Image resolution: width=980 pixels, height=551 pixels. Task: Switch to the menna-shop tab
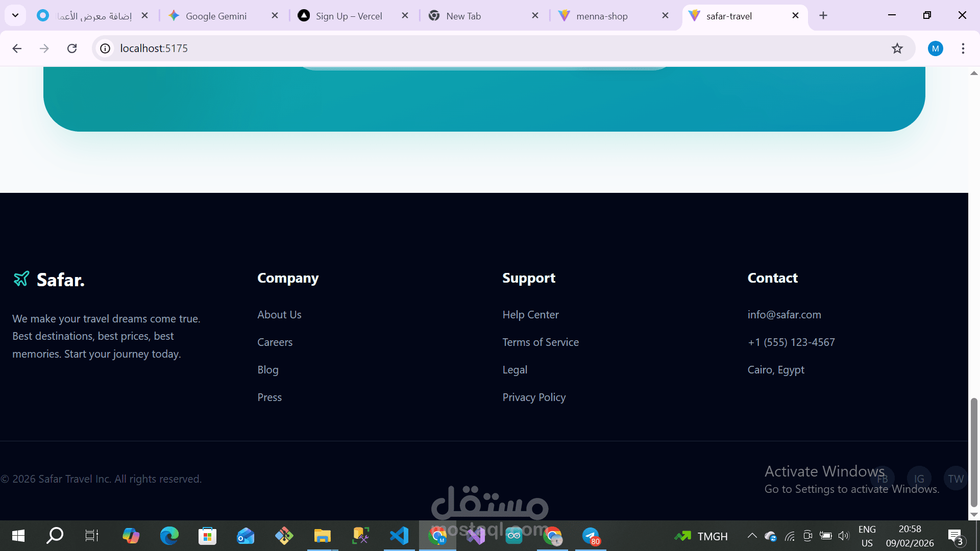(602, 16)
